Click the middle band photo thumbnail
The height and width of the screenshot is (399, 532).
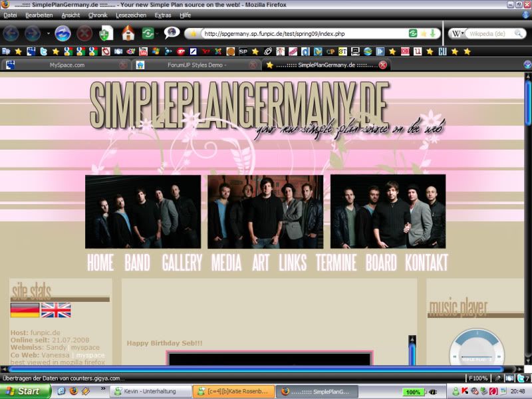(265, 211)
